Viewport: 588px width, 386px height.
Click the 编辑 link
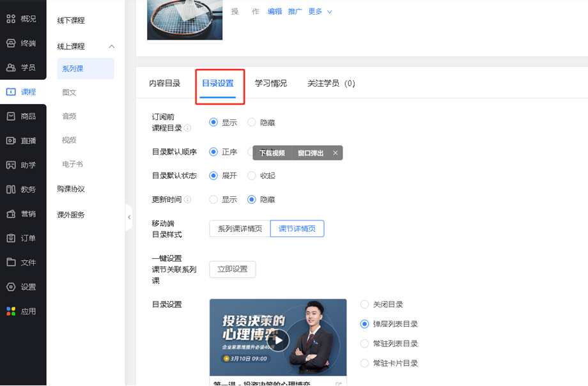[x=275, y=12]
